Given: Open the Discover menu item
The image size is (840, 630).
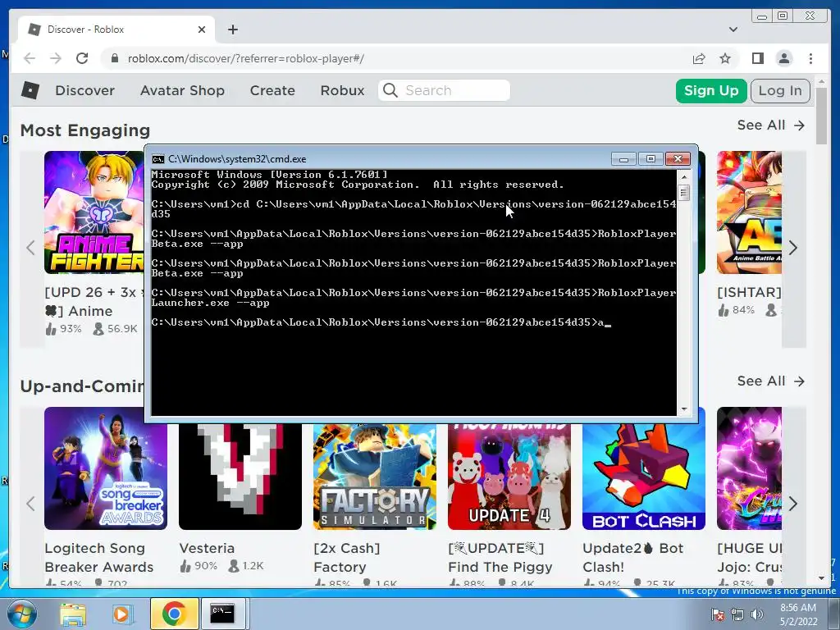Looking at the screenshot, I should coord(84,90).
